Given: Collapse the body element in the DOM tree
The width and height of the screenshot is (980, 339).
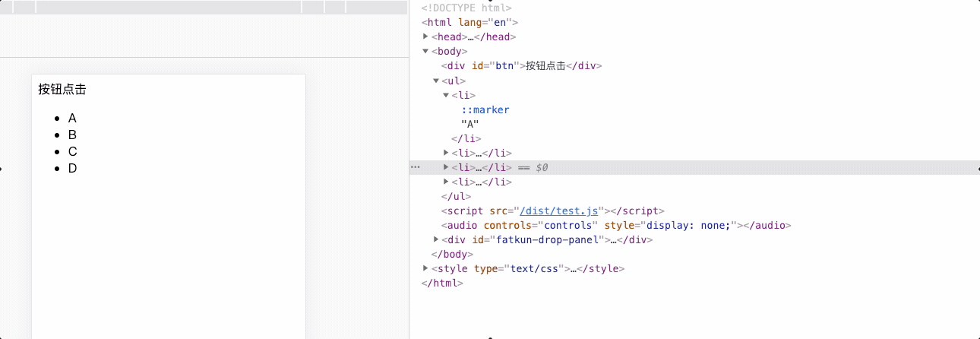Looking at the screenshot, I should [426, 51].
